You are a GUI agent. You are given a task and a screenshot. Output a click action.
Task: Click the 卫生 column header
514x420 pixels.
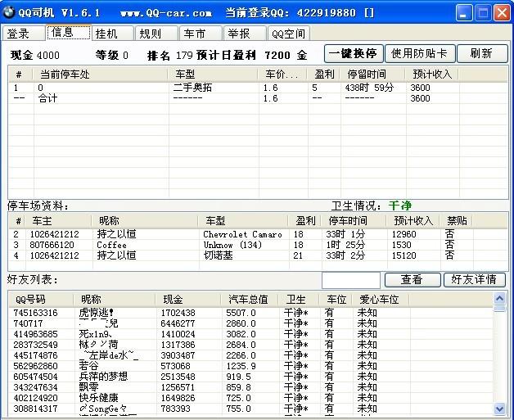pyautogui.click(x=298, y=300)
